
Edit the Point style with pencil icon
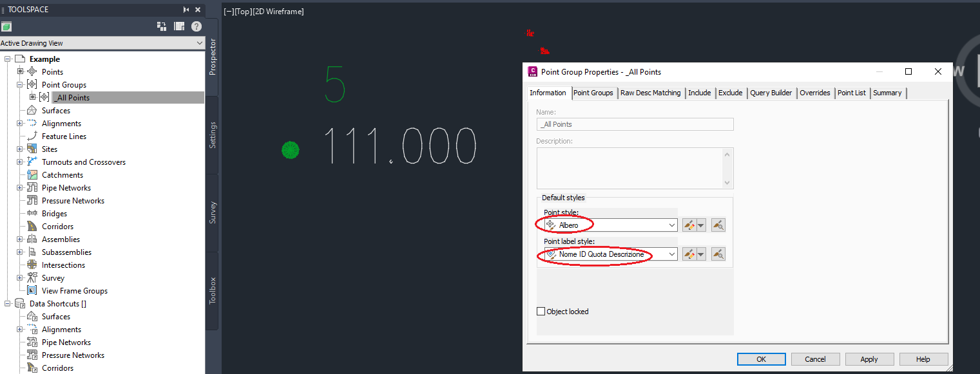689,225
